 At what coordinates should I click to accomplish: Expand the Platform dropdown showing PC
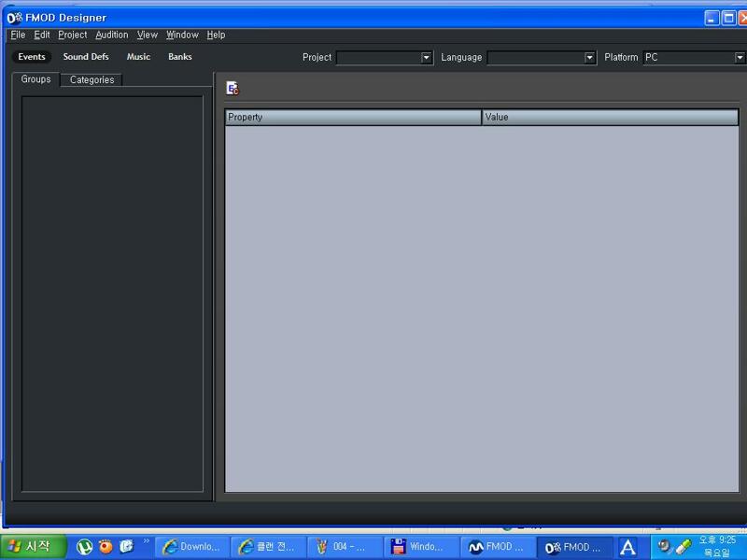[x=740, y=58]
